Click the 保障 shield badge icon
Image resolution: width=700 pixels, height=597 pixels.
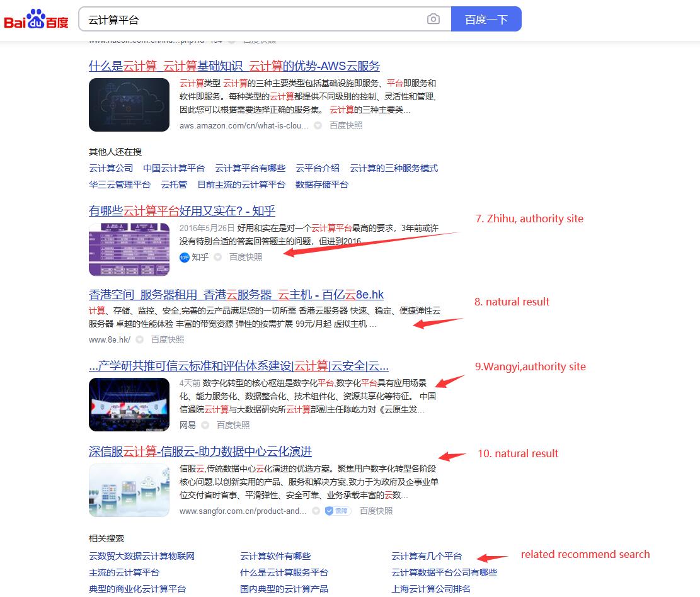[x=338, y=511]
